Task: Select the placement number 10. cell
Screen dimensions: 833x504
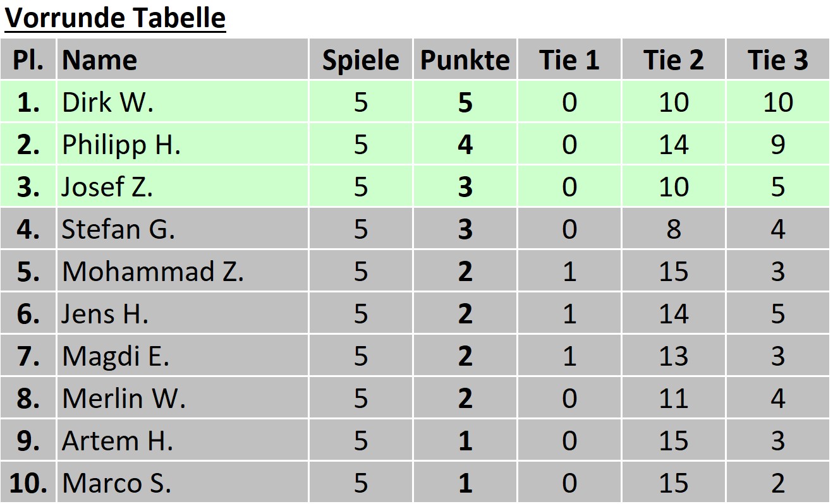Action: 28,483
